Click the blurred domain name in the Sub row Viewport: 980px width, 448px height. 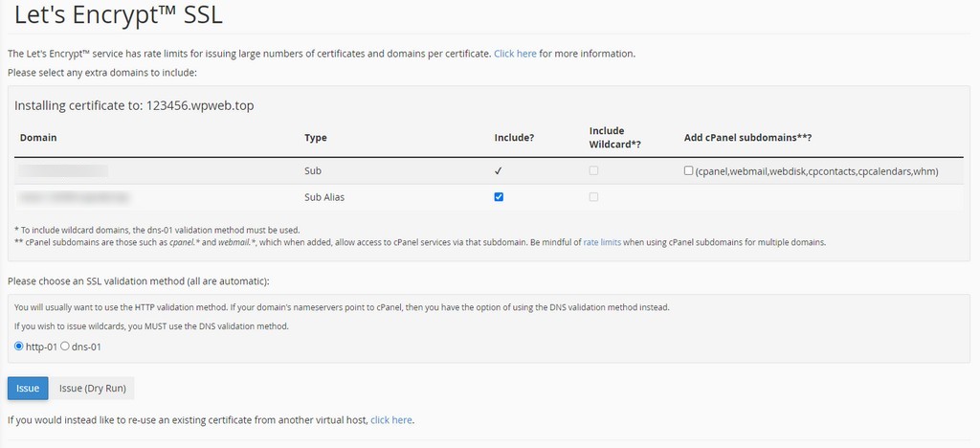tap(64, 170)
